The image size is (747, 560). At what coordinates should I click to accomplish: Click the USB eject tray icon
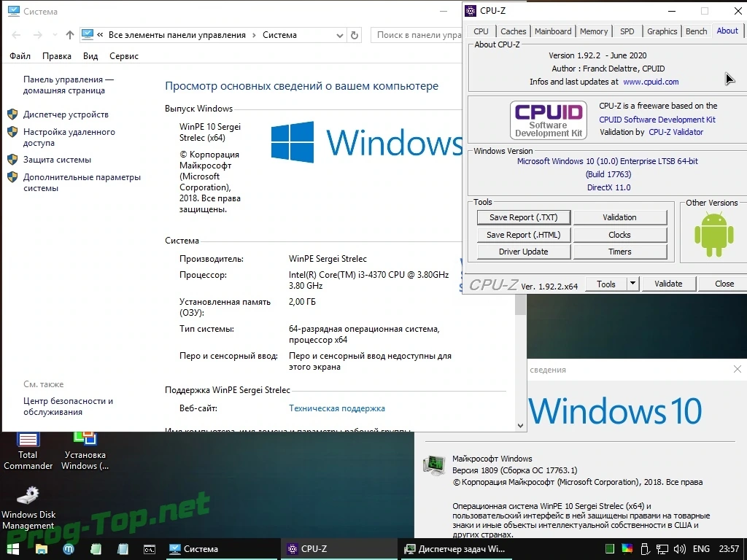pyautogui.click(x=645, y=549)
